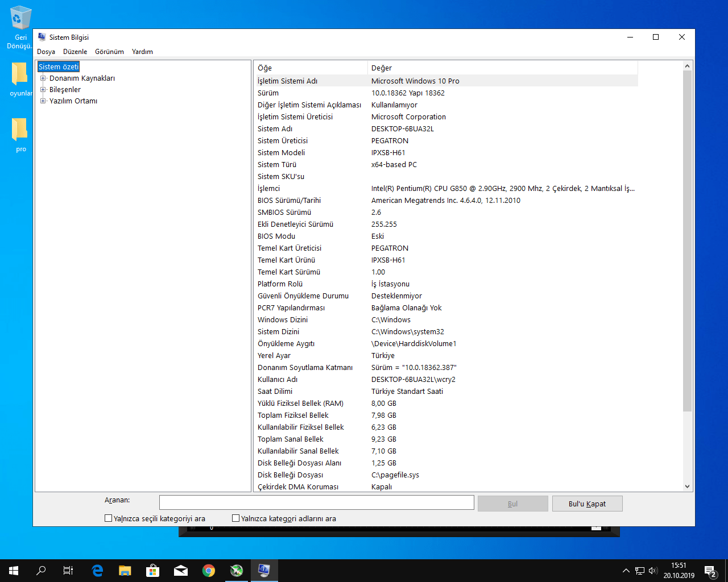Open File Explorer from the taskbar
The width and height of the screenshot is (728, 582).
[125, 571]
